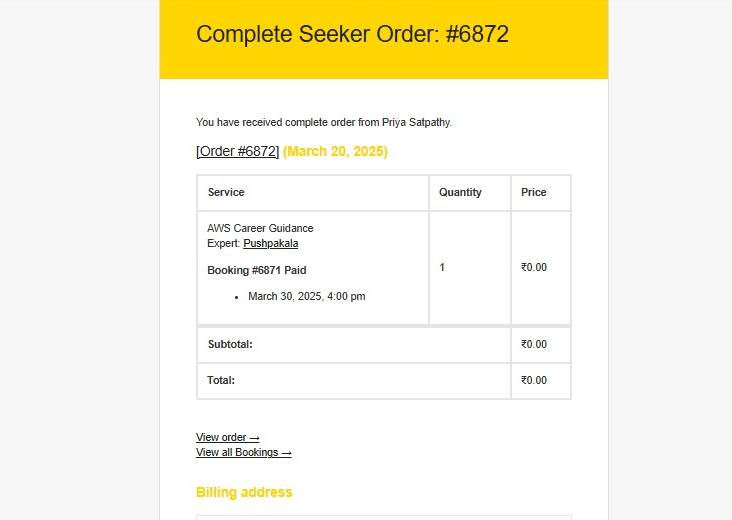The image size is (732, 520).
Task: Click the Subtotal row label
Action: click(230, 344)
